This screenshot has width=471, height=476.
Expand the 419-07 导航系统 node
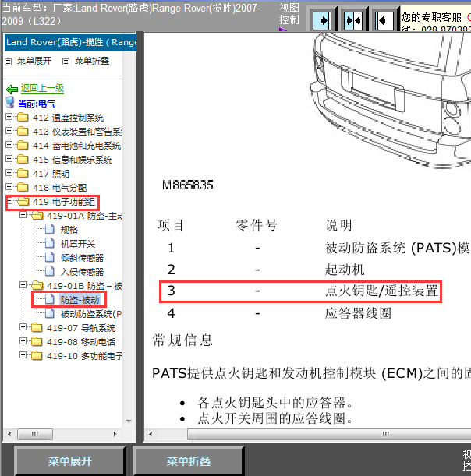coord(23,326)
